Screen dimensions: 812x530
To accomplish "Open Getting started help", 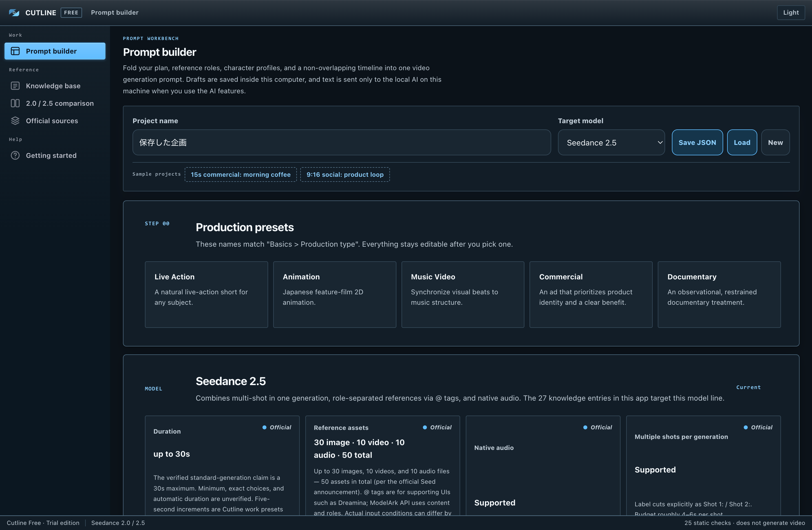I will click(55, 155).
